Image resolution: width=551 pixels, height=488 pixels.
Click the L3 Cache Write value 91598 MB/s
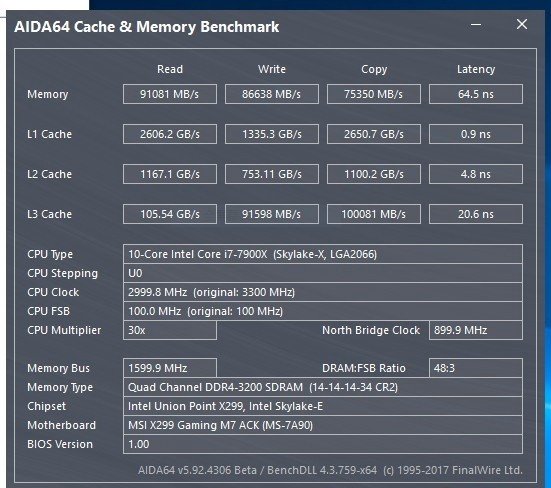[x=272, y=214]
